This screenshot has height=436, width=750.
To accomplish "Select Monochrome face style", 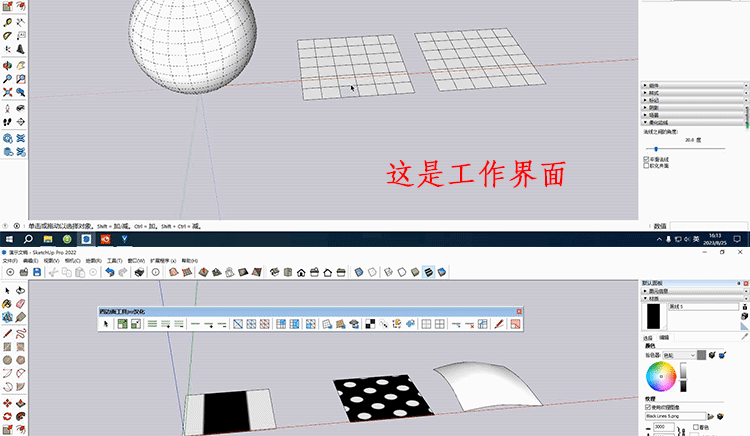I will 442,272.
